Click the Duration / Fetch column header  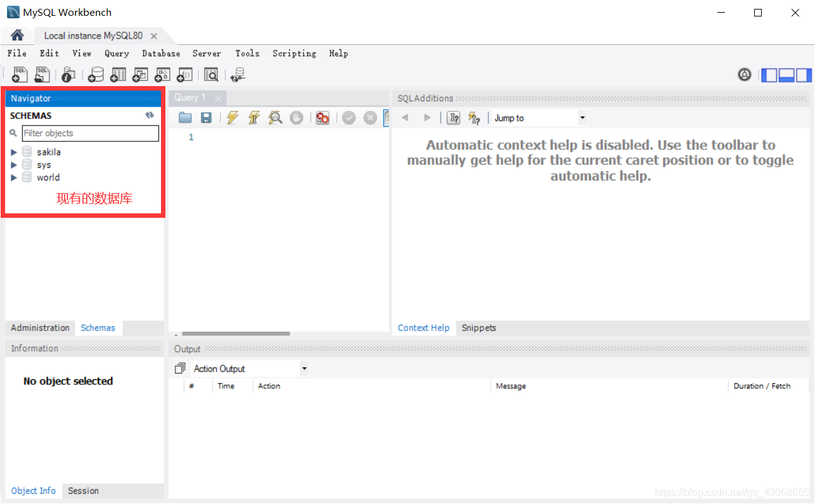(762, 386)
